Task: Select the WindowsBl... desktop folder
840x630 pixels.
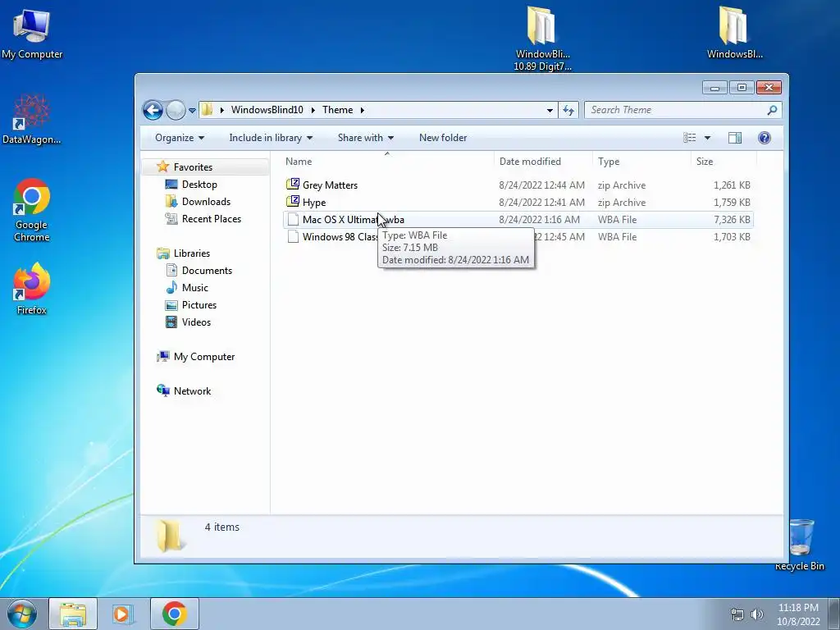Action: pos(734,32)
